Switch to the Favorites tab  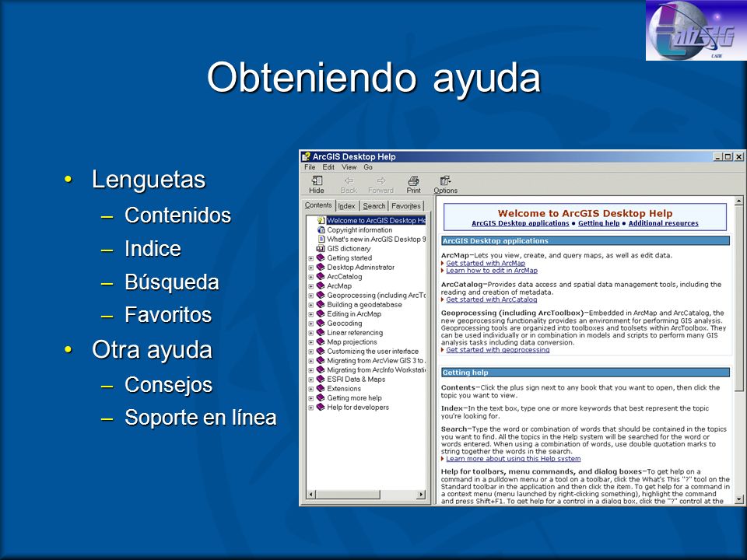click(x=406, y=206)
